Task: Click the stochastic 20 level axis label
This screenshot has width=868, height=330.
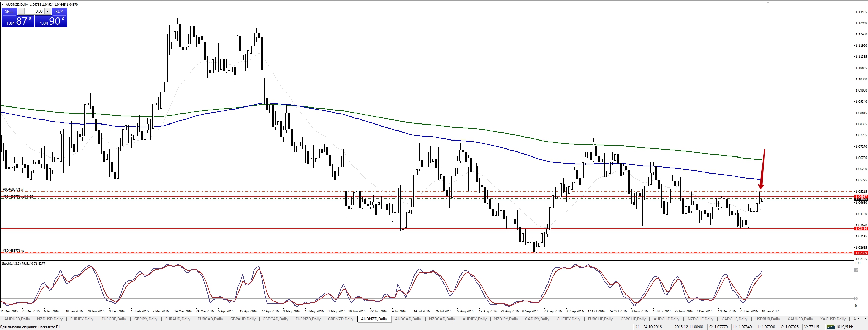Action: pyautogui.click(x=857, y=298)
